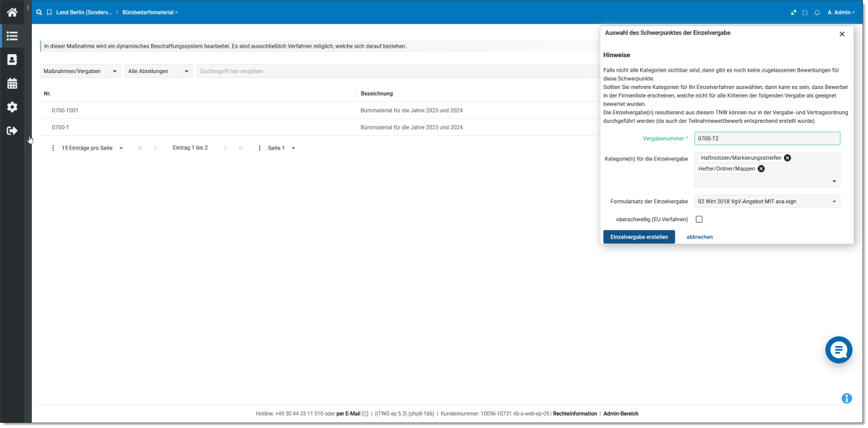Screen dimensions: 868x428
Task: Open the contacts sidebar icon
Action: tap(12, 59)
